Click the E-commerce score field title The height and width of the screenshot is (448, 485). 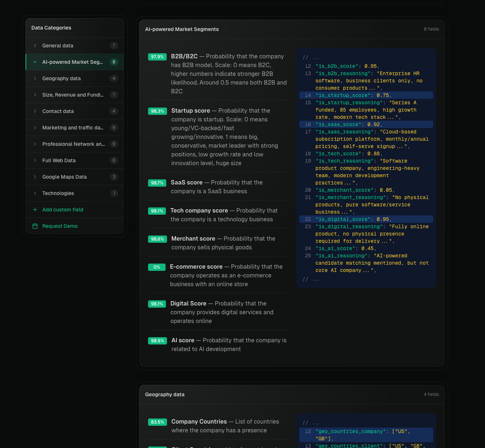pos(196,266)
